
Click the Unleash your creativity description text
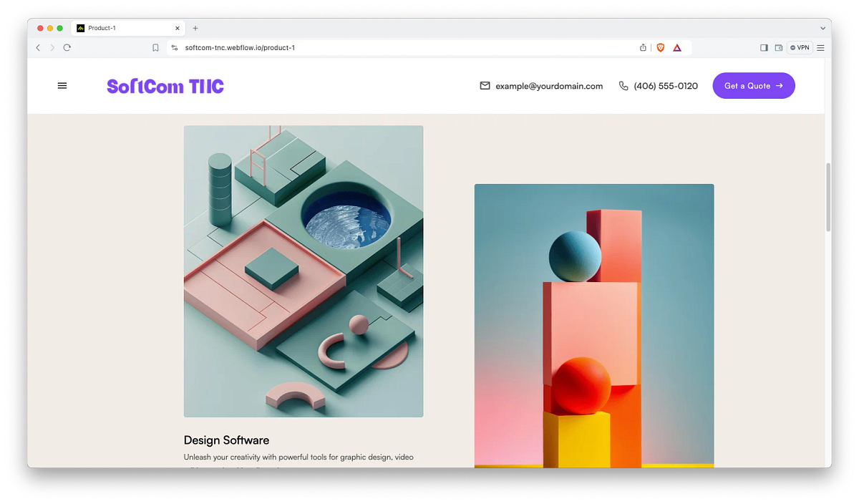click(299, 457)
